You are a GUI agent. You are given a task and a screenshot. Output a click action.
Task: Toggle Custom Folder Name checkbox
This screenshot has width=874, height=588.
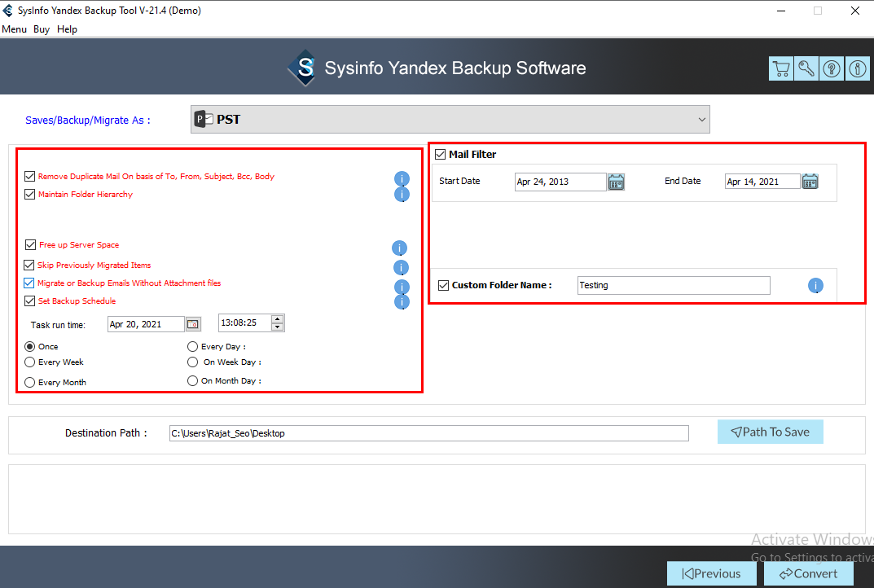tap(444, 285)
